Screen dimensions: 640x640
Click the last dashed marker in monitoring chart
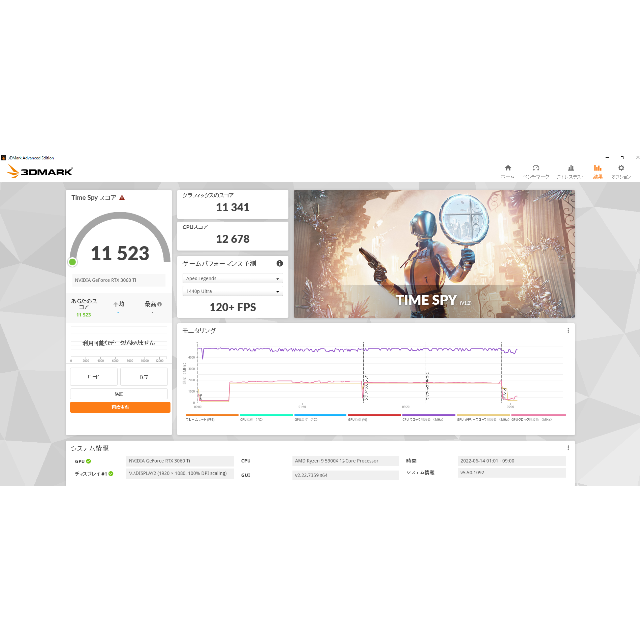click(501, 372)
